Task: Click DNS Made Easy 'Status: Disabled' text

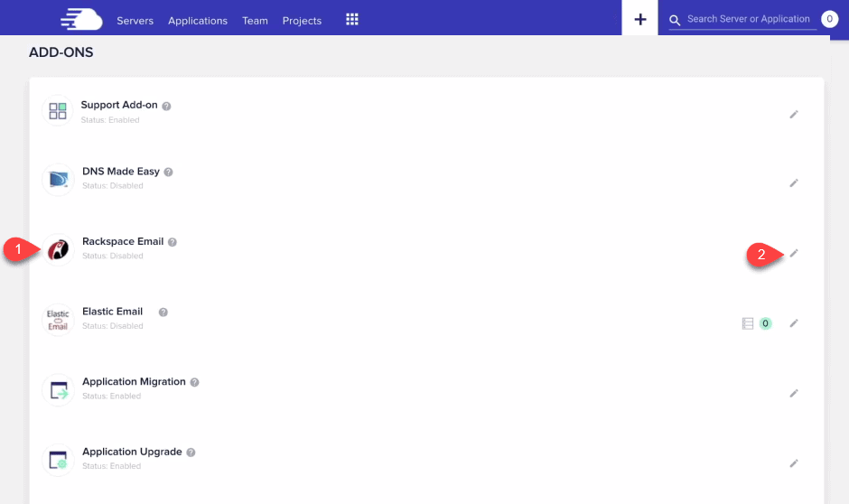Action: click(113, 186)
